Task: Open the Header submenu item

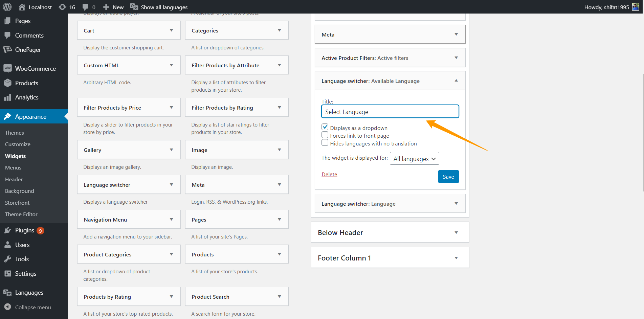Action: click(14, 179)
